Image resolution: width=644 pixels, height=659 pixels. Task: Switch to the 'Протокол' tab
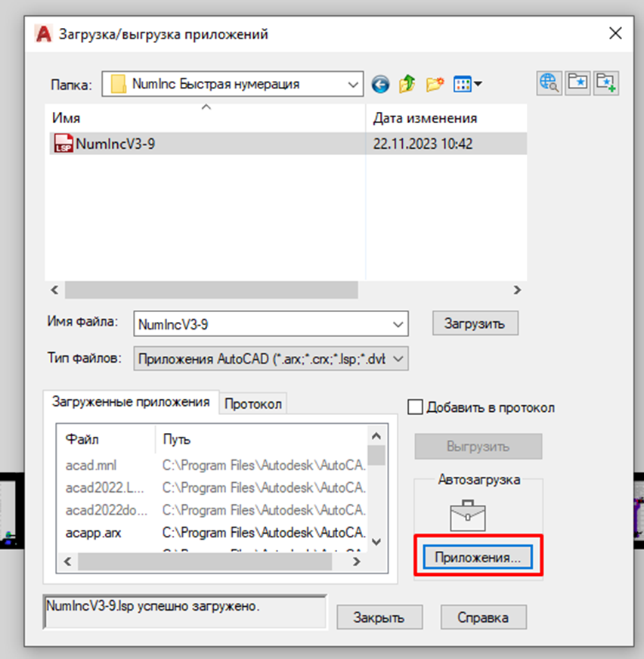(253, 404)
